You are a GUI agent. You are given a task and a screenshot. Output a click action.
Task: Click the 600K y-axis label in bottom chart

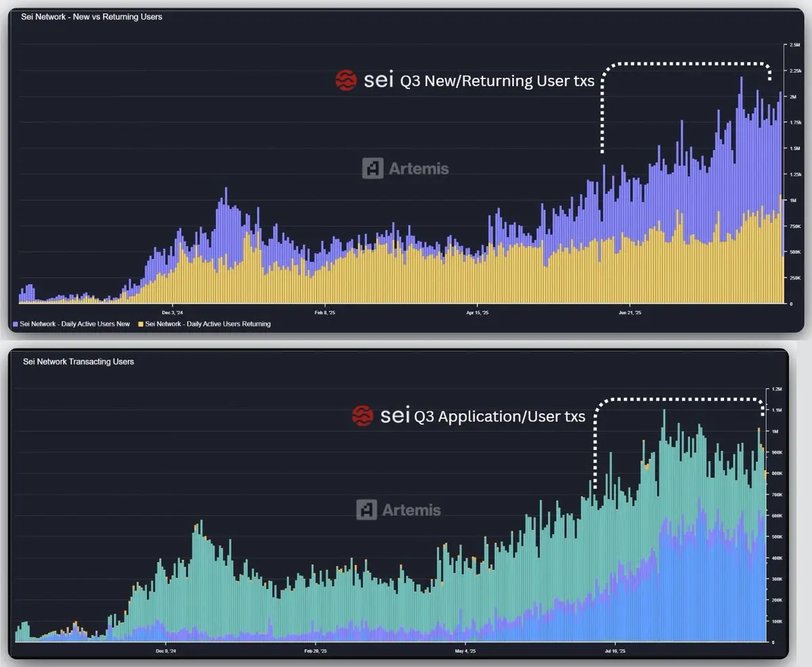[777, 515]
